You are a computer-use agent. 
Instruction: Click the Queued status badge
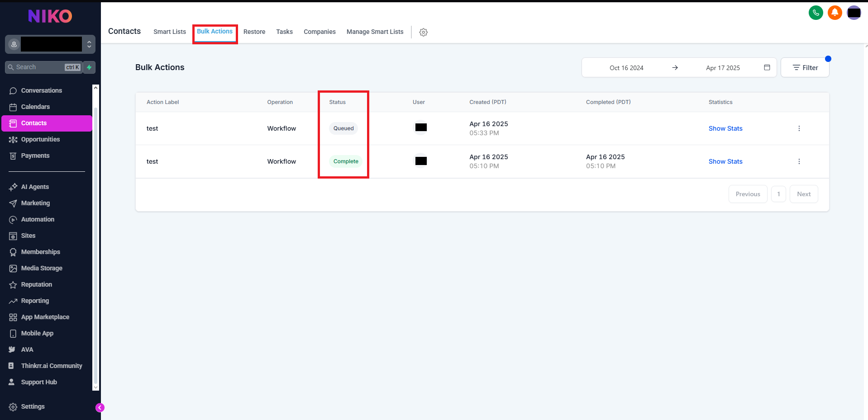343,128
